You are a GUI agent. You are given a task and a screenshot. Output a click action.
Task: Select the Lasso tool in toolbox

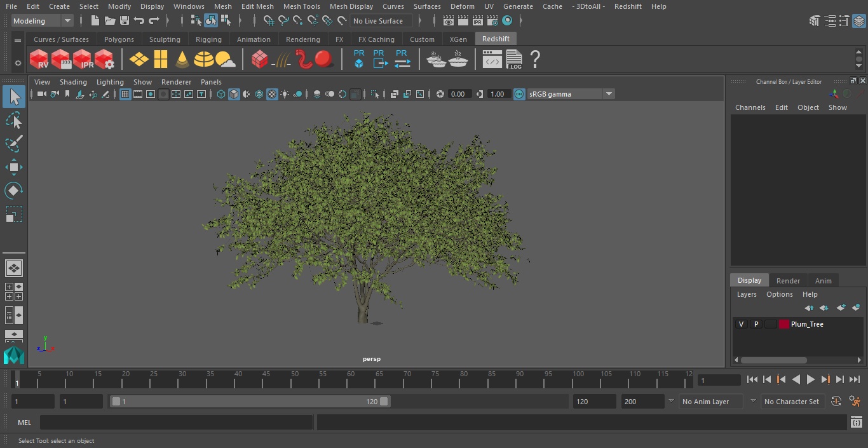[x=13, y=121]
